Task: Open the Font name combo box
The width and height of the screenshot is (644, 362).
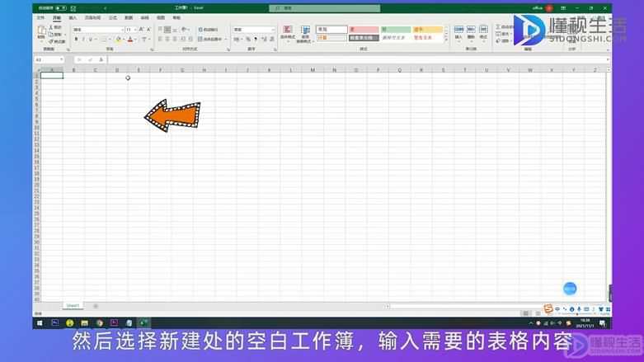Action: 98,30
